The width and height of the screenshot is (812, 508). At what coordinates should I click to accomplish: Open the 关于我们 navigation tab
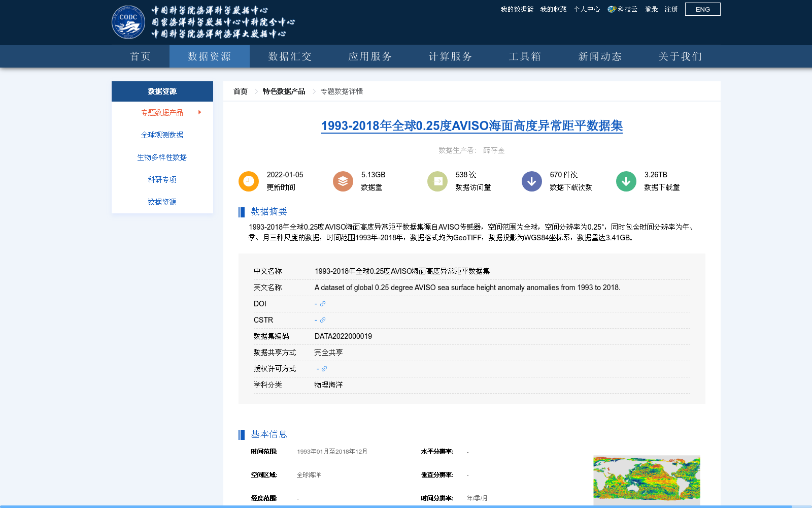(x=681, y=56)
